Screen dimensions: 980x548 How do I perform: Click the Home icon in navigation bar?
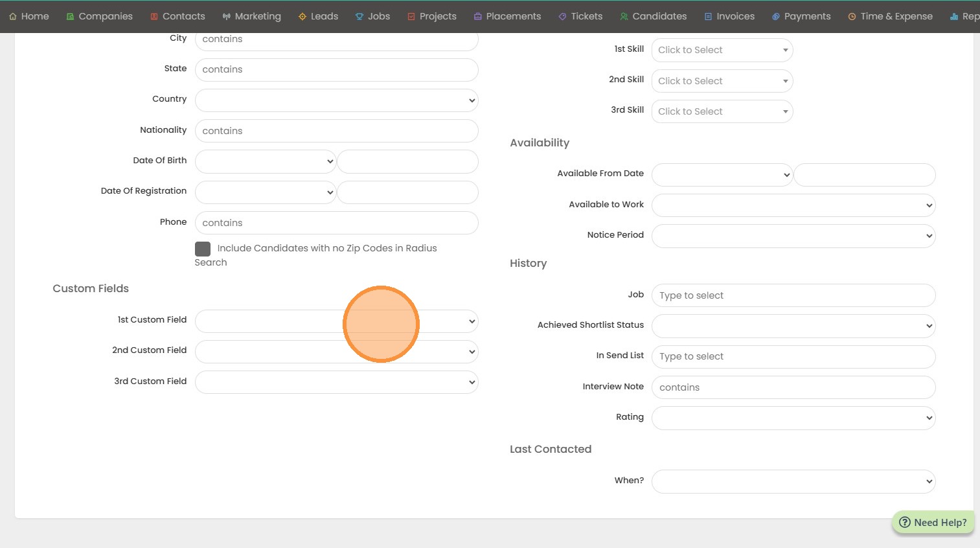coord(13,17)
